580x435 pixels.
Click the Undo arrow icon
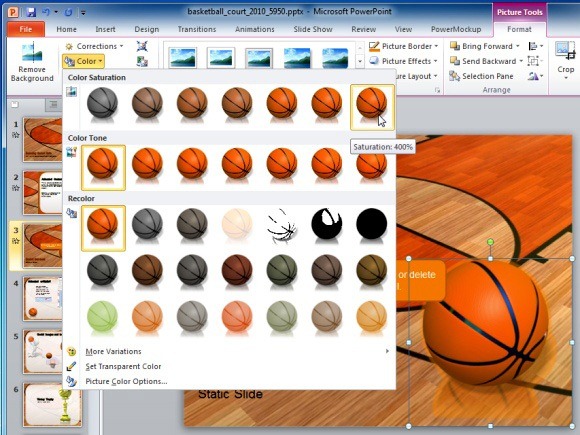[x=46, y=12]
